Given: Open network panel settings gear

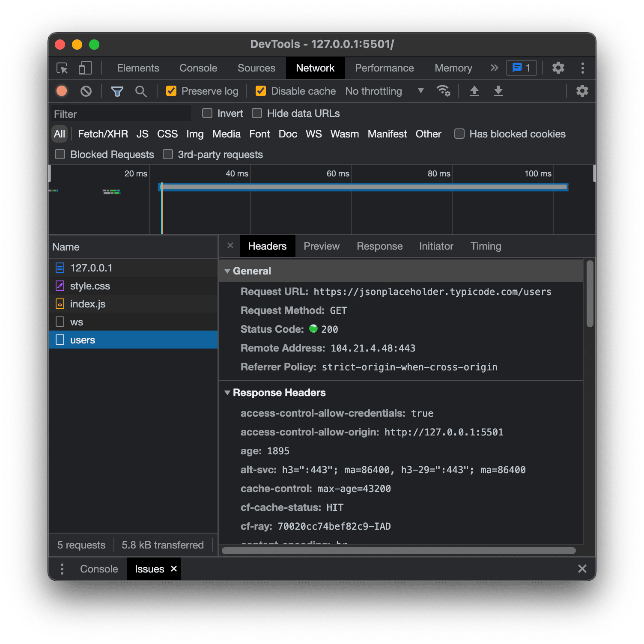Looking at the screenshot, I should [582, 91].
